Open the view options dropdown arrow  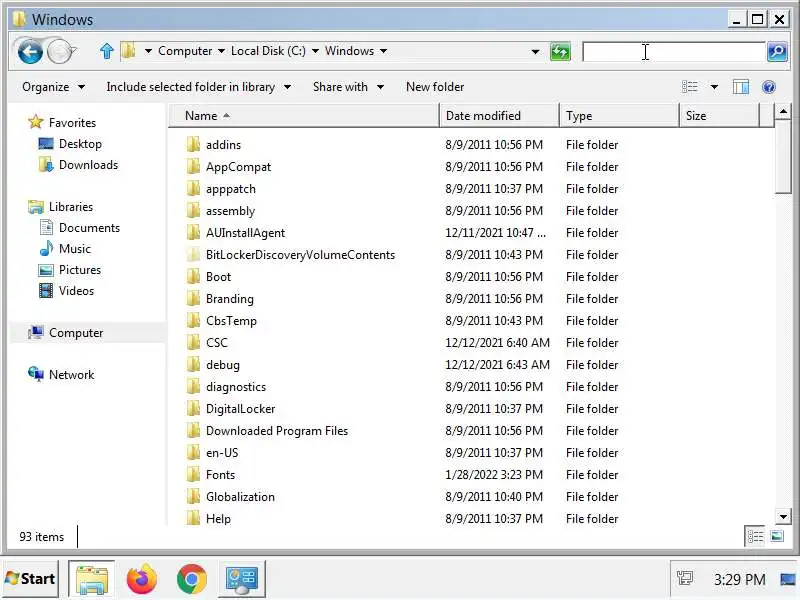(714, 87)
